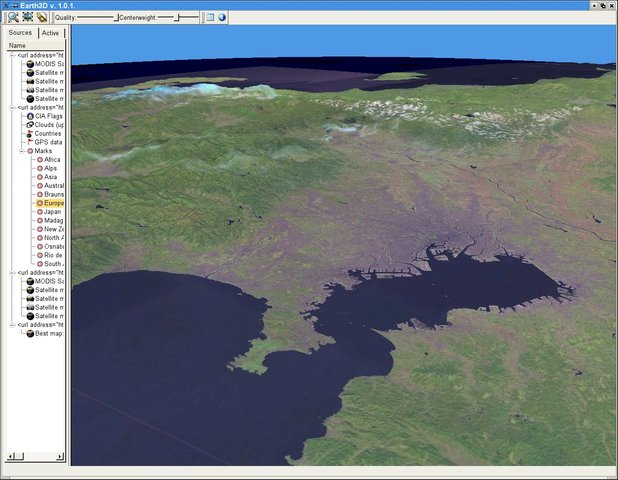Select the CIA Flags layer
Screen dimensions: 618x480
pyautogui.click(x=45, y=116)
